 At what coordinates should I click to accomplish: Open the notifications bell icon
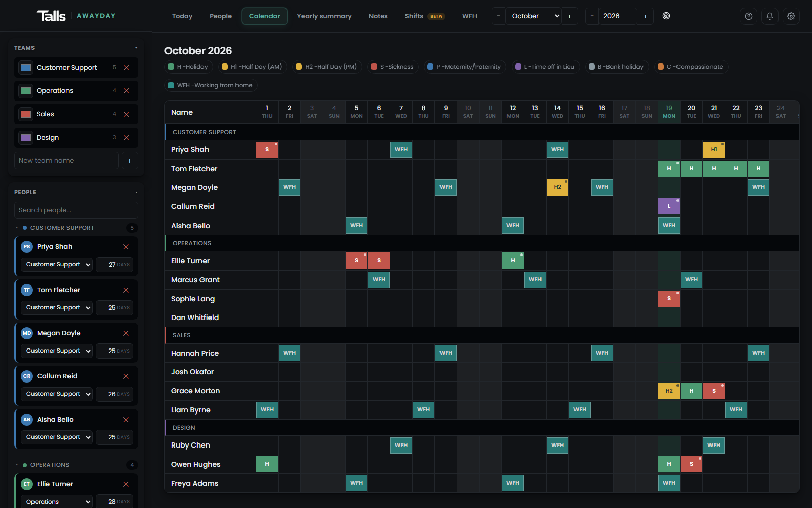pyautogui.click(x=770, y=16)
